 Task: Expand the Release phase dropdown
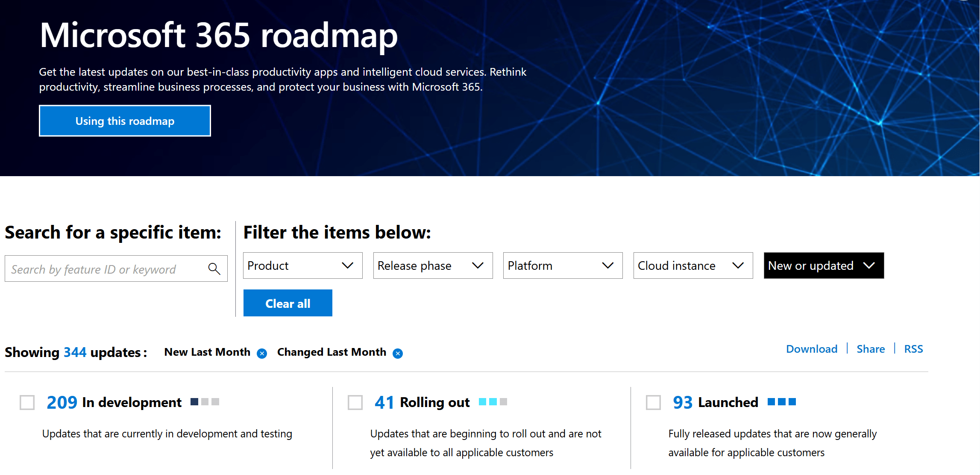[433, 266]
